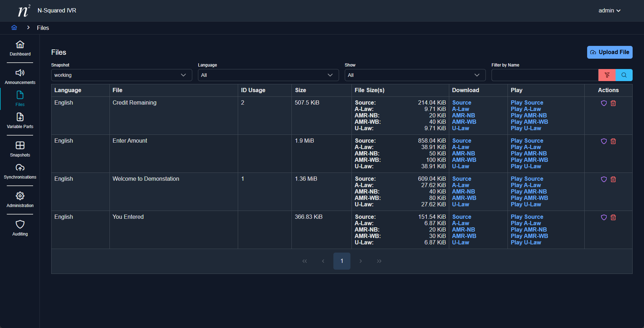Open Announcements from the sidebar
The image size is (644, 328).
pos(20,76)
